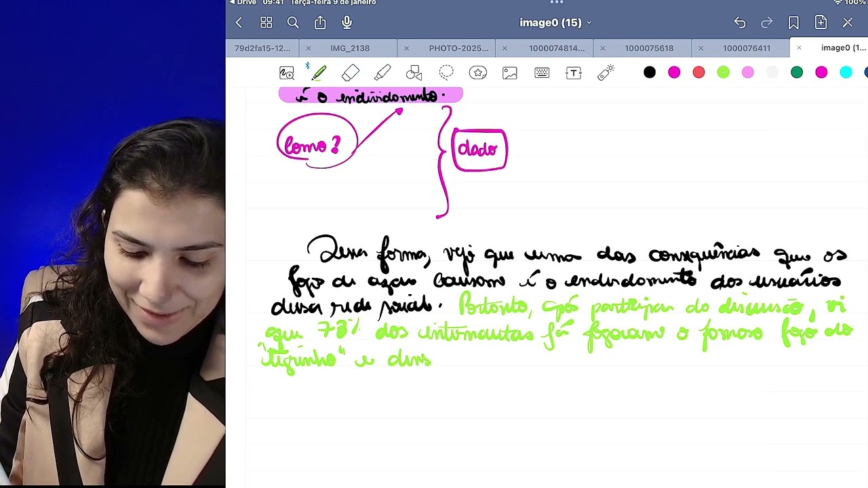Pick the magenta swatch beside cyan
868x488 pixels.
click(821, 73)
